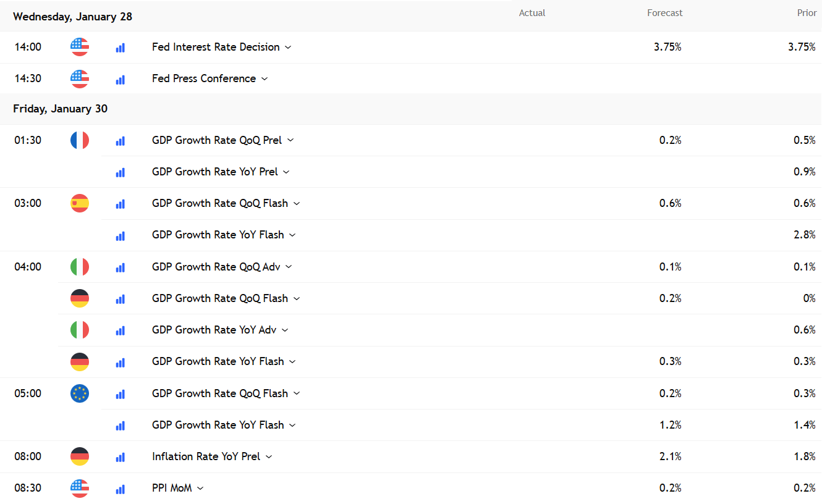The height and width of the screenshot is (504, 822).
Task: Select the Euro Area flag at 05:00
Action: click(80, 393)
